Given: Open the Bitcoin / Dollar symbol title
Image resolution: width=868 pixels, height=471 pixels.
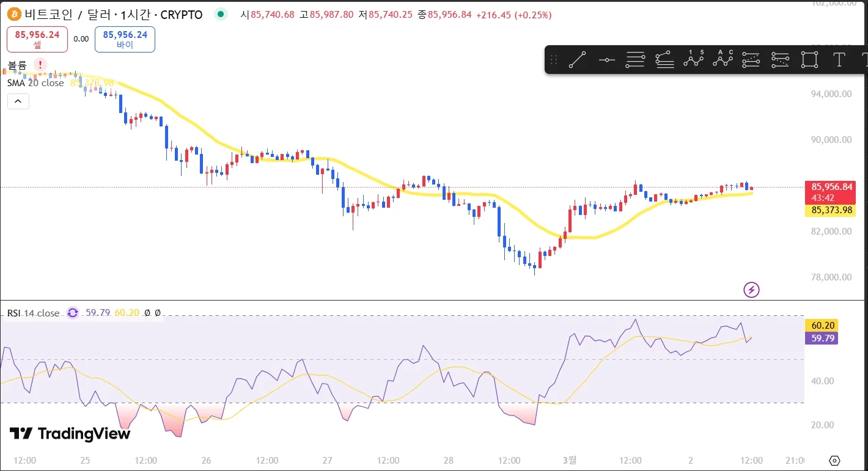Looking at the screenshot, I should click(113, 15).
